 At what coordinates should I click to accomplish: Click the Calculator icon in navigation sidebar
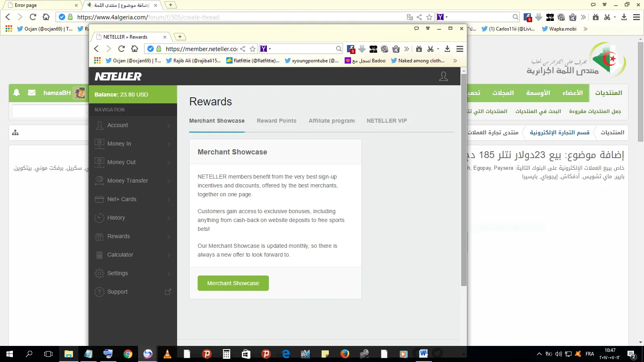(99, 255)
